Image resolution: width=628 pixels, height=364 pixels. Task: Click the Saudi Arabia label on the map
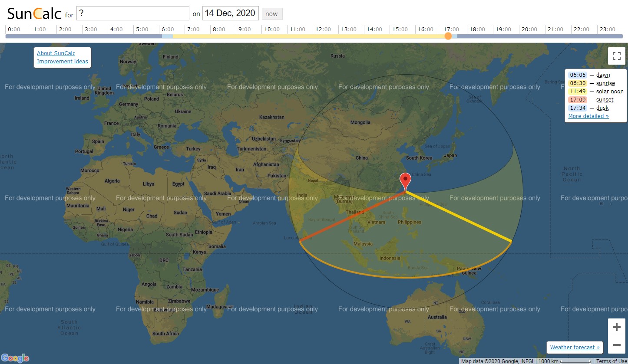tap(218, 193)
